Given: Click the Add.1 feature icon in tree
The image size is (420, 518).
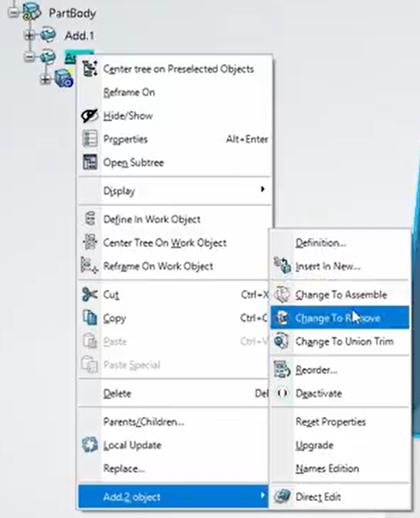Looking at the screenshot, I should (48, 35).
